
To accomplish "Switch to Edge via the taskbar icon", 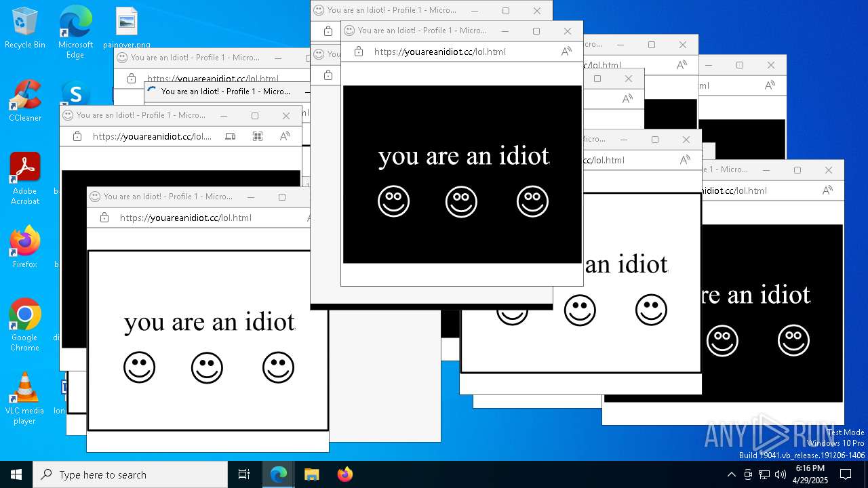I will point(279,474).
